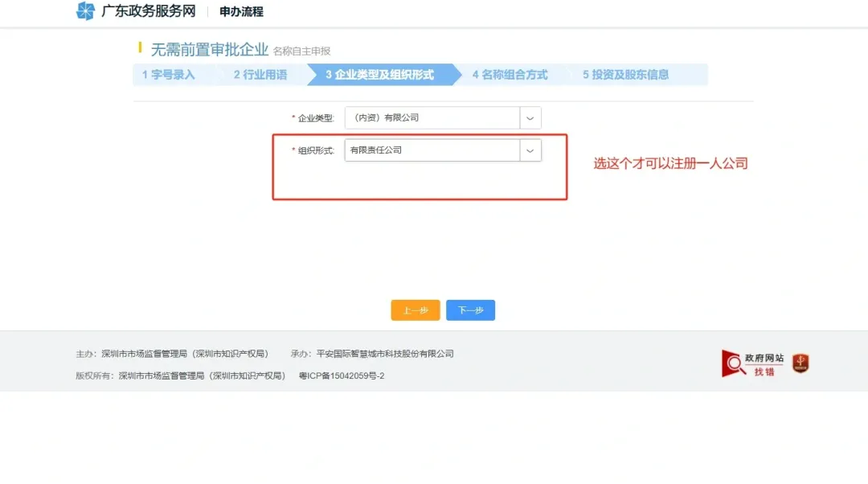Open step 5 投资及股东信息
The image size is (868, 484).
(x=635, y=75)
